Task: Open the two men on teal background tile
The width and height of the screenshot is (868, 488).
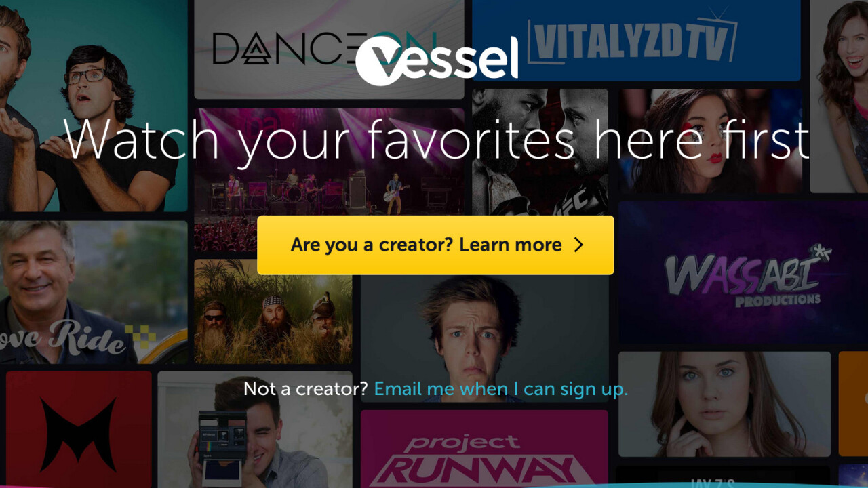Action: click(x=94, y=106)
